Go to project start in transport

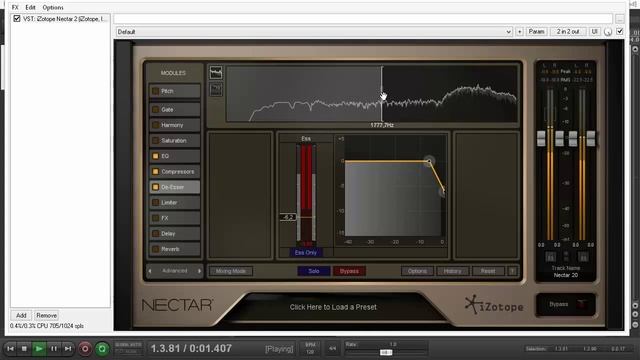(11, 349)
